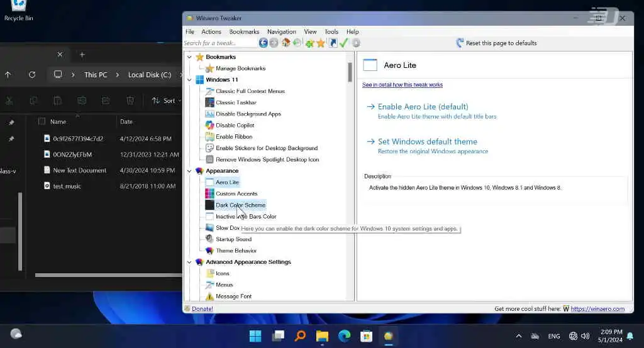This screenshot has width=644, height=348.
Task: Select Startup Sound in the tree
Action: pos(234,239)
